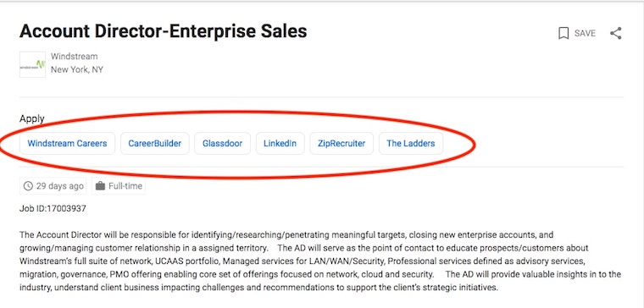Click the New York, NY location

point(77,69)
